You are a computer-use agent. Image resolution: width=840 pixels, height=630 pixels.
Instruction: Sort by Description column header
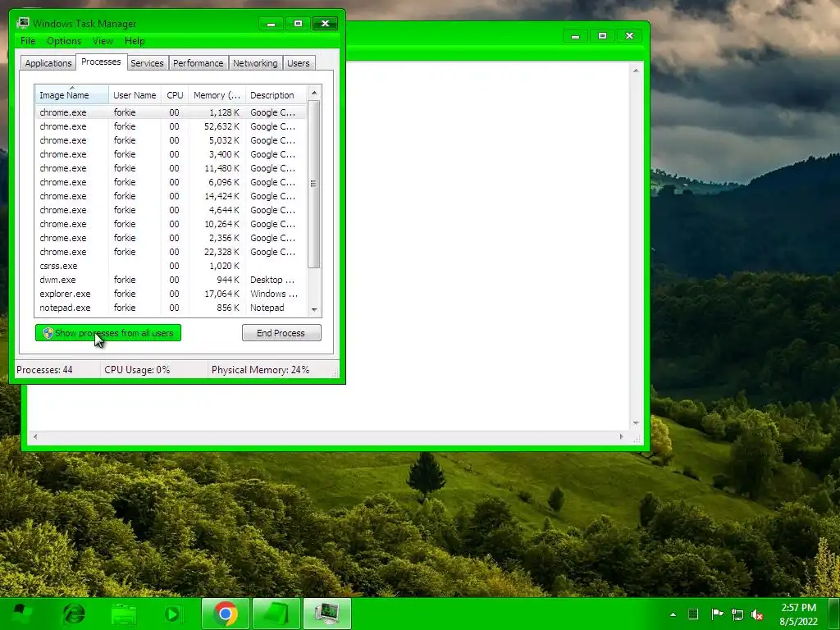tap(276, 95)
